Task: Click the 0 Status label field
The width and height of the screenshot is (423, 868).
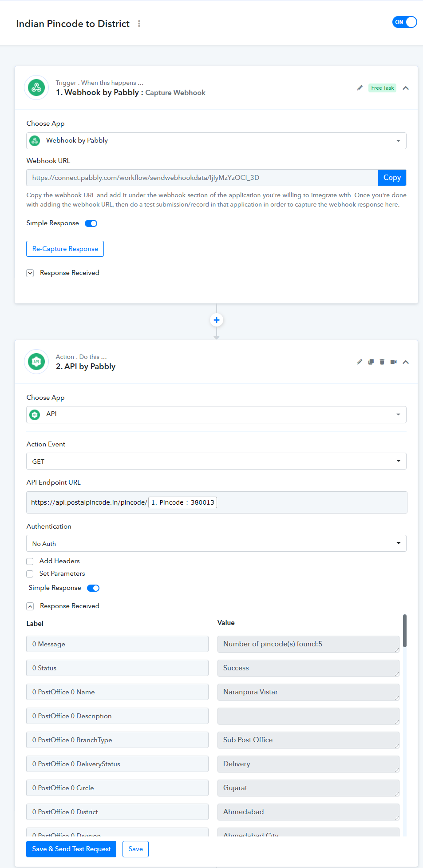Action: pos(117,668)
